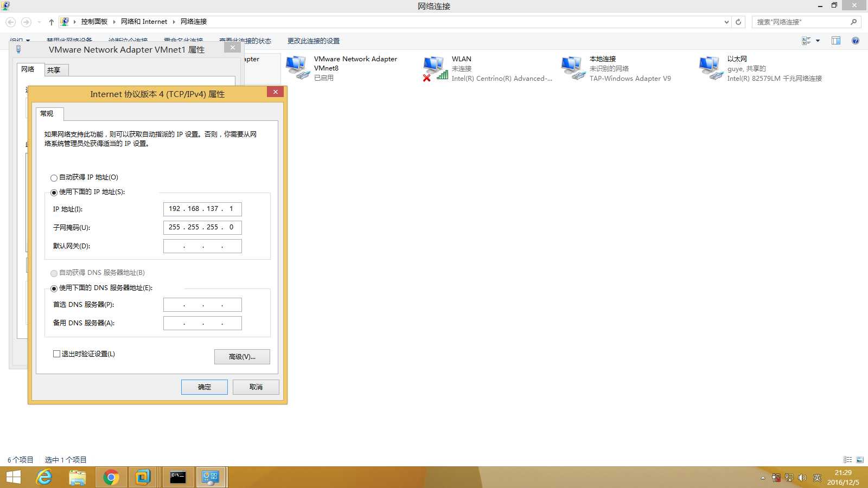Click 更改此连接的设置 toolbar command
The height and width of the screenshot is (488, 868).
pos(314,41)
